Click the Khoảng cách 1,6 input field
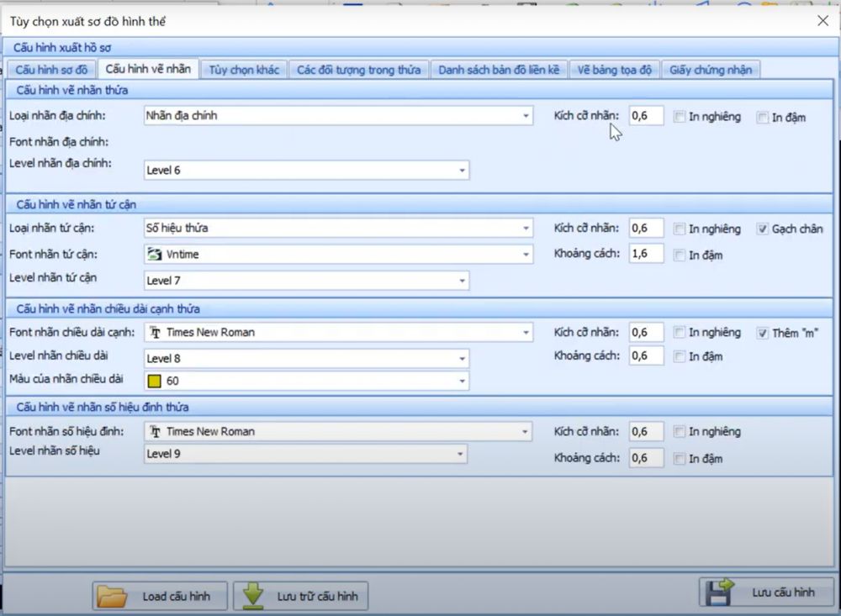The width and height of the screenshot is (841, 616). (646, 254)
